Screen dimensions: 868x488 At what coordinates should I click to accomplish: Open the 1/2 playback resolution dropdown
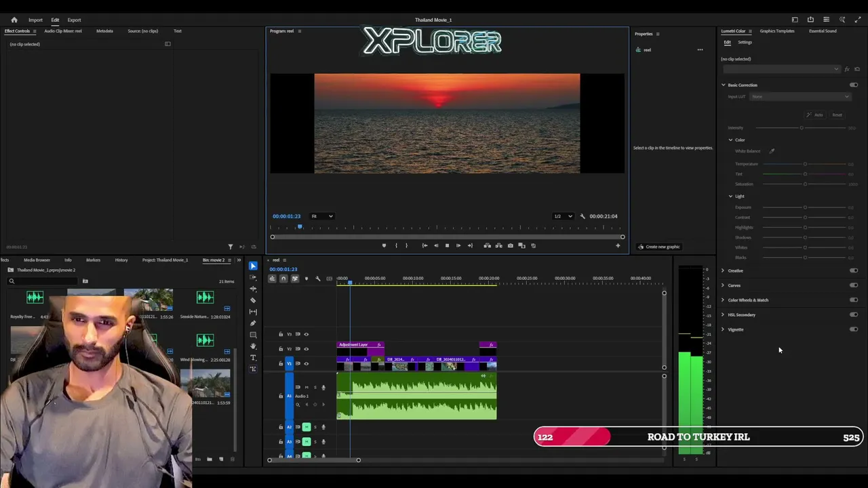[563, 216]
